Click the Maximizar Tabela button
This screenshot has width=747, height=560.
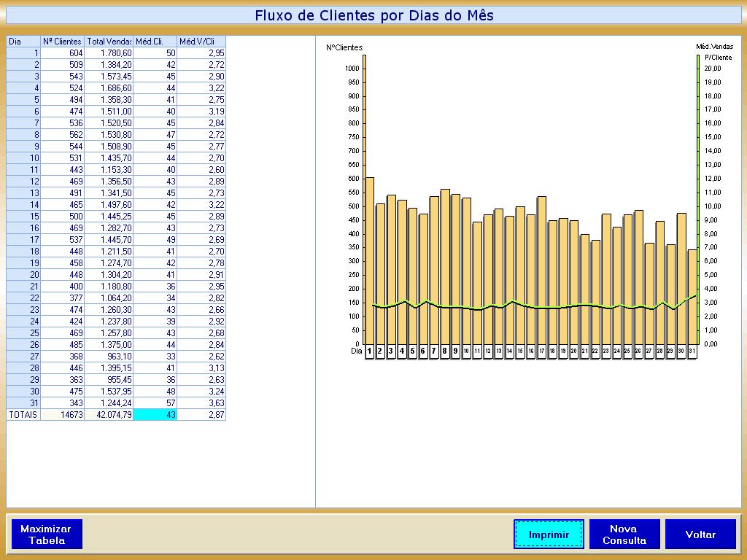[46, 534]
